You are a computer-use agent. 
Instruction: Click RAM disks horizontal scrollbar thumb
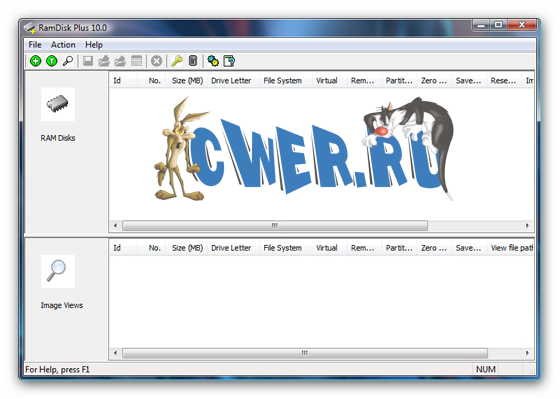click(275, 225)
